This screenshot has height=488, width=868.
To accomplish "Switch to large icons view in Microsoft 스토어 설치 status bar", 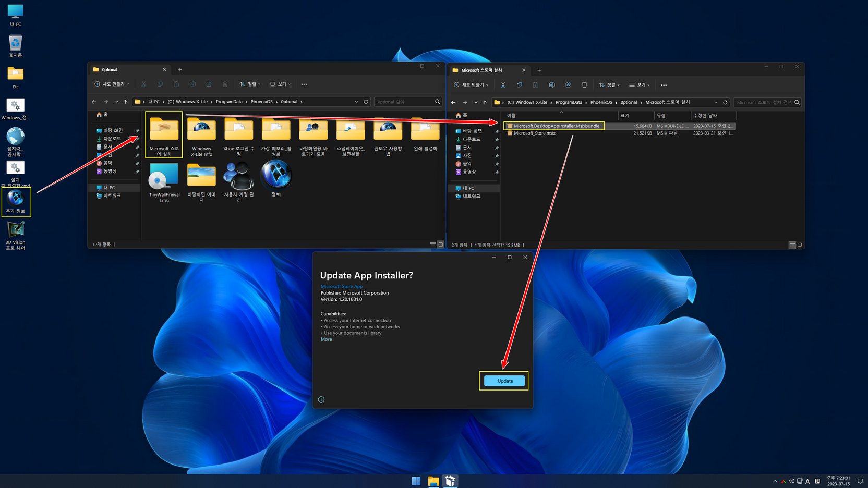I will (x=800, y=245).
